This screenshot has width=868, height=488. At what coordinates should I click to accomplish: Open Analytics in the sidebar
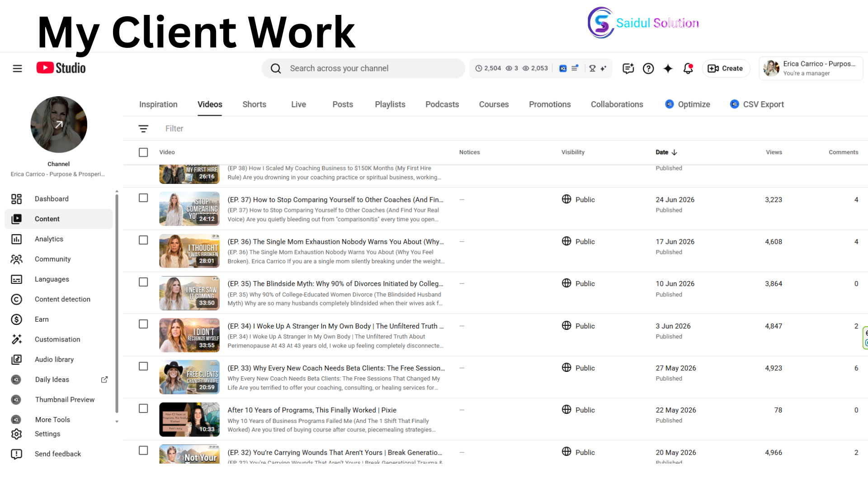[x=59, y=239]
